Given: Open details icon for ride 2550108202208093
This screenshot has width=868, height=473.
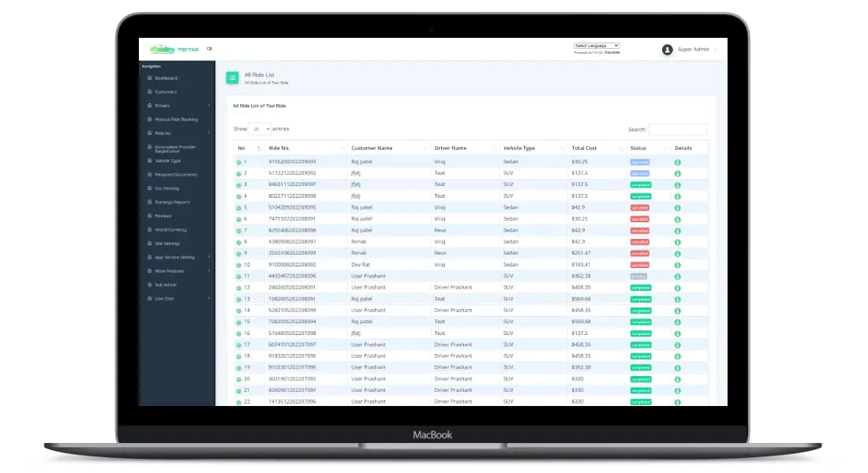Looking at the screenshot, I should click(678, 253).
